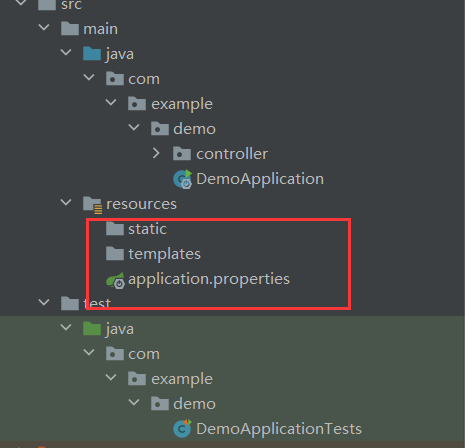
Task: Click the DemoApplicationTests class icon
Action: [x=182, y=429]
